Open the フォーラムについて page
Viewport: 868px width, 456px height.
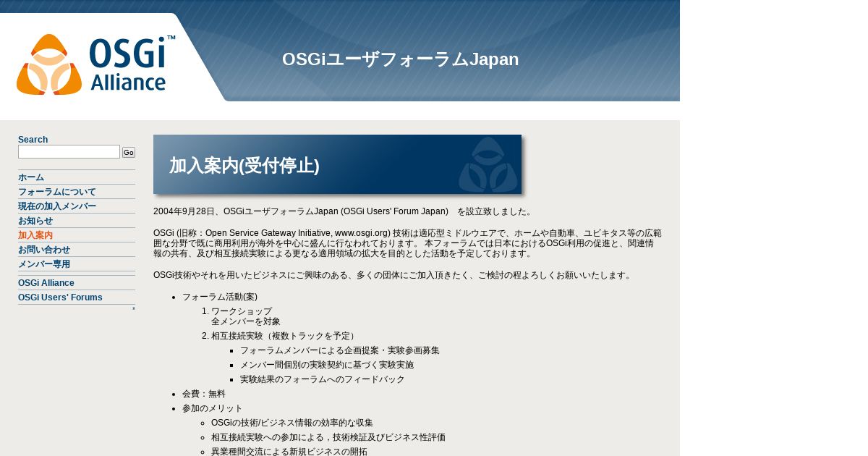(x=57, y=192)
